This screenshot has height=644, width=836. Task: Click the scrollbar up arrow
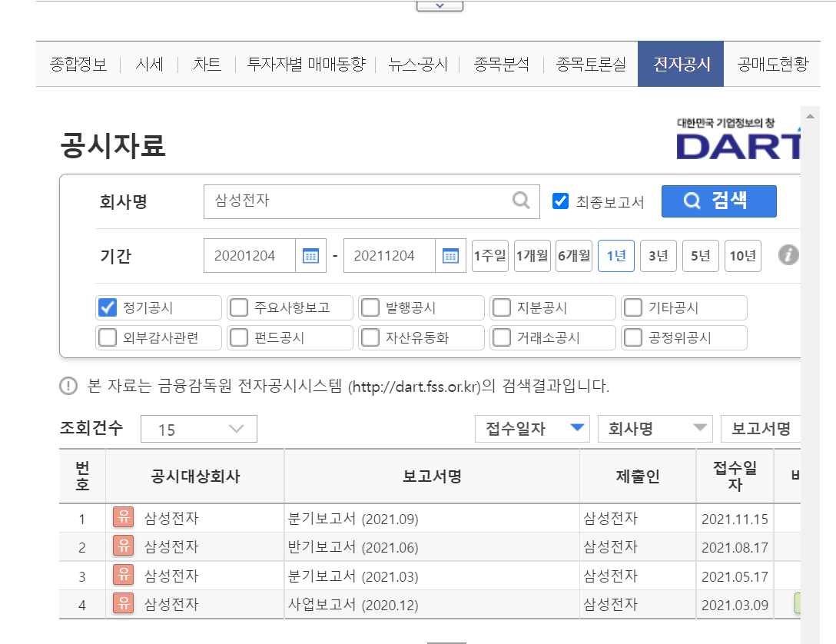[811, 116]
